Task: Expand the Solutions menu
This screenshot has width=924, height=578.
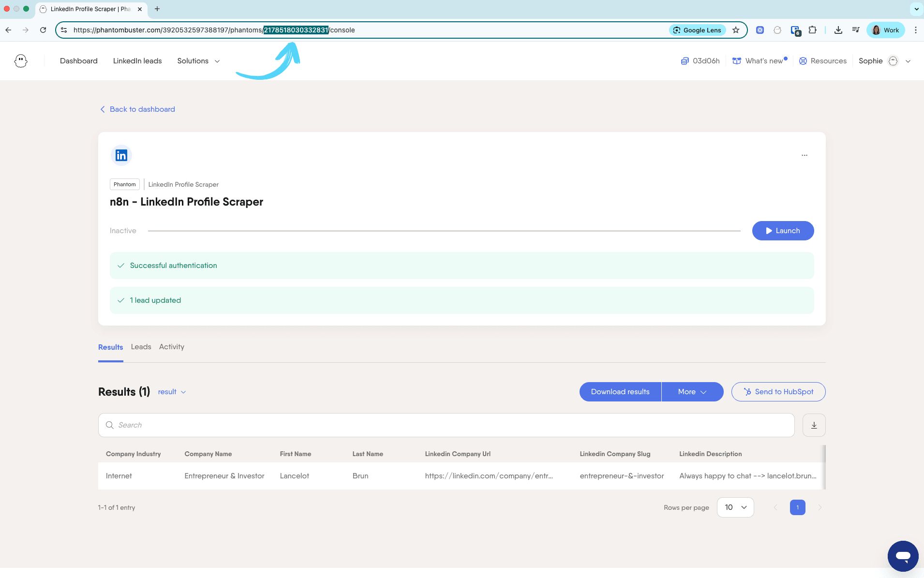Action: (x=198, y=61)
